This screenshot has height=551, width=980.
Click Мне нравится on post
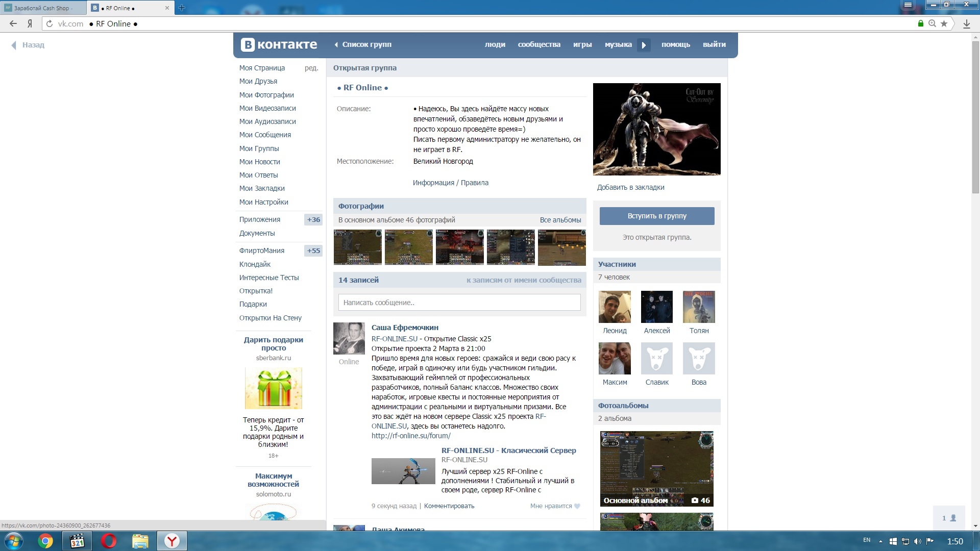551,506
